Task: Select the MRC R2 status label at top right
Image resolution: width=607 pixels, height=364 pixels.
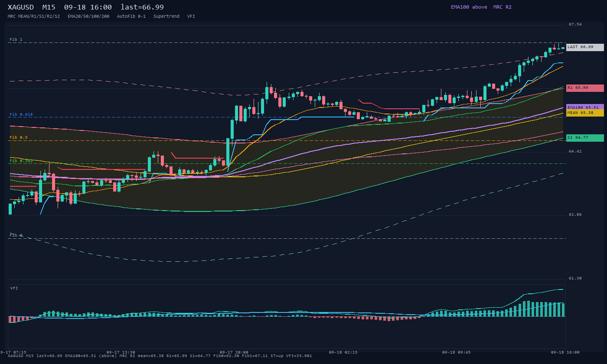Action: (503, 7)
